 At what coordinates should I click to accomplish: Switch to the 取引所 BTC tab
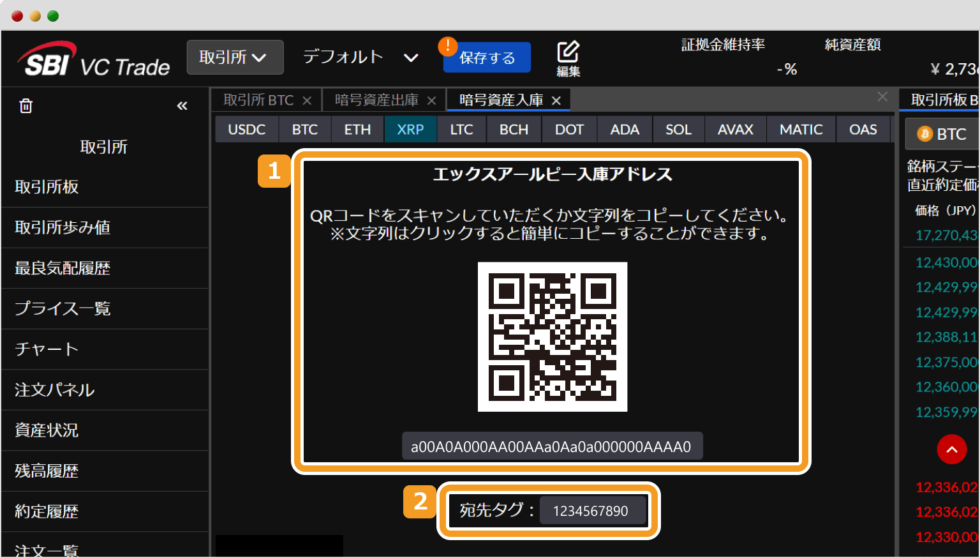258,100
